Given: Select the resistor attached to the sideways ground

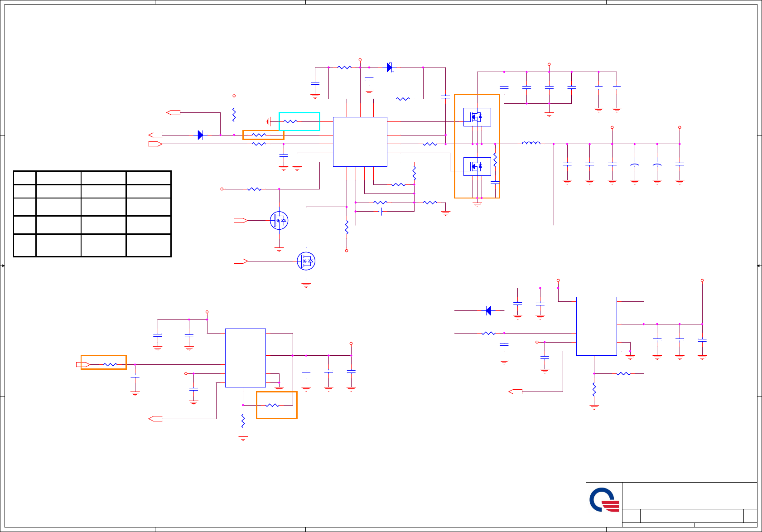Looking at the screenshot, I should pyautogui.click(x=290, y=121).
